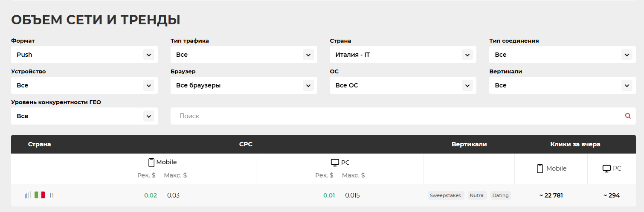Screen dimensions: 644x212
Task: Click the bar chart icon beside the flag
Action: click(27, 195)
